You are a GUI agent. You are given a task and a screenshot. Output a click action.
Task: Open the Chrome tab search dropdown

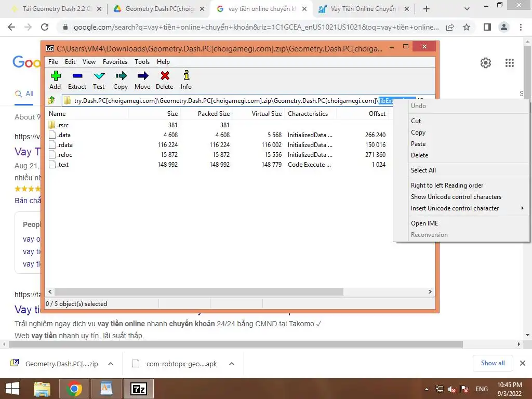point(467,9)
